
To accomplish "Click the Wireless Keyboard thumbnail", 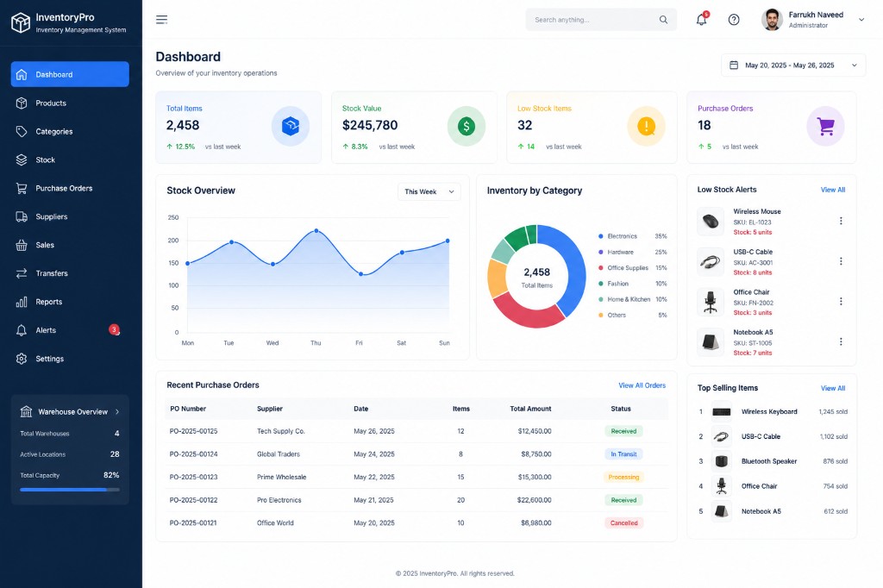I will [x=722, y=412].
